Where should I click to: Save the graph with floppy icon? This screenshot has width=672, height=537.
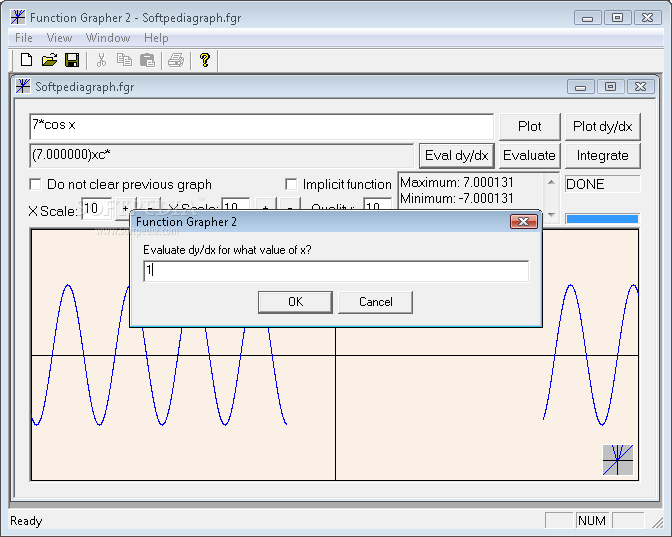[72, 60]
